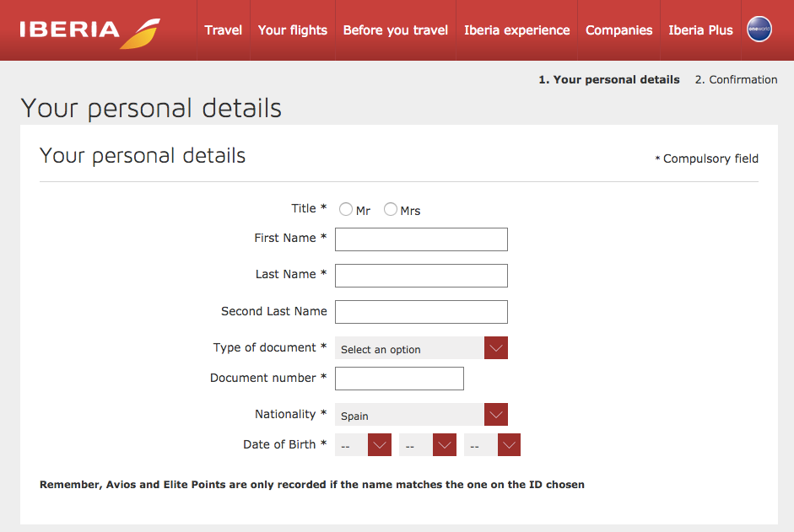The width and height of the screenshot is (794, 532).
Task: Open the Iberia experience menu
Action: pos(517,30)
